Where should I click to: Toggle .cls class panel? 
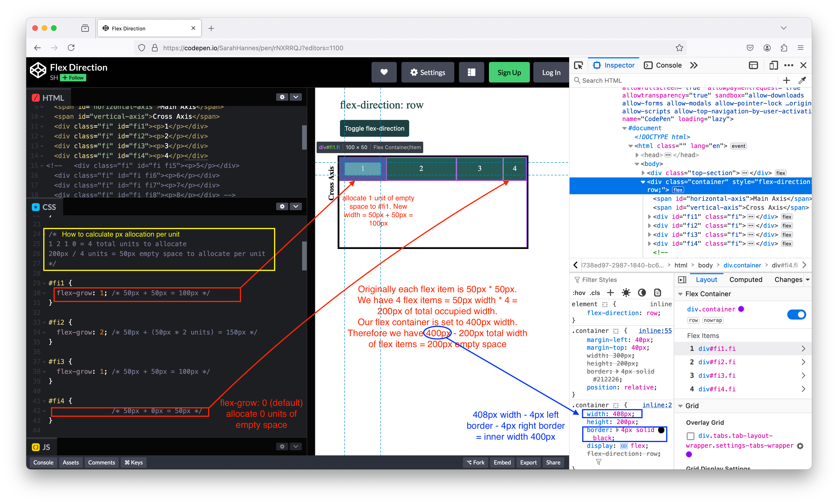595,293
